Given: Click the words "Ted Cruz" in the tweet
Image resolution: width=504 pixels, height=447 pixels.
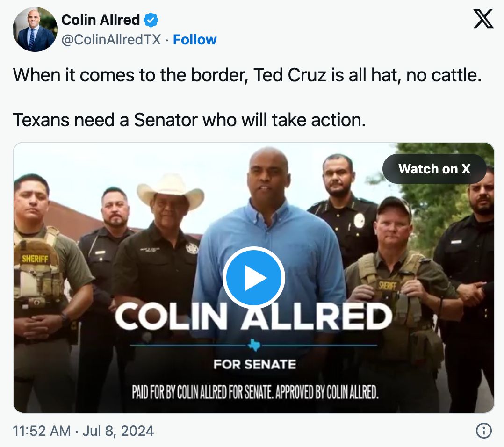Looking at the screenshot, I should point(289,75).
